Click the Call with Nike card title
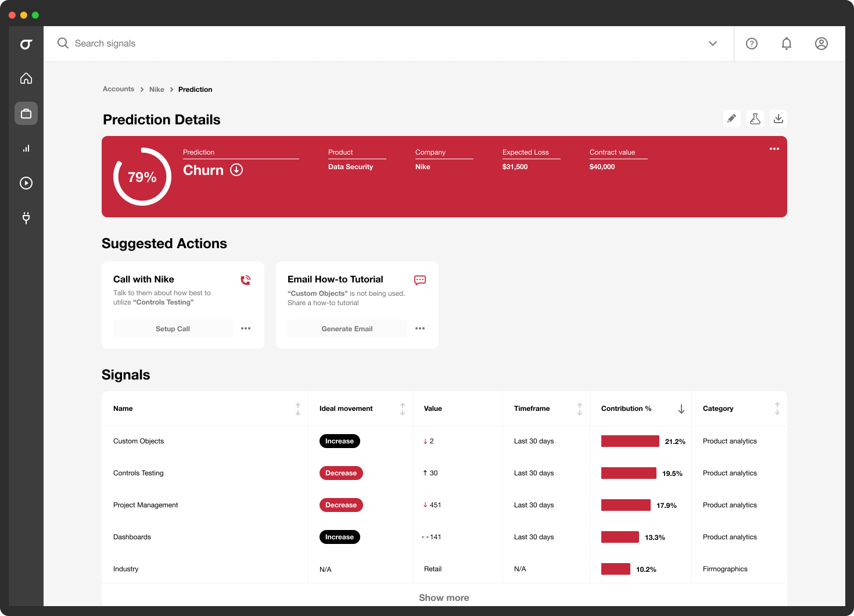Image resolution: width=854 pixels, height=616 pixels. click(143, 280)
